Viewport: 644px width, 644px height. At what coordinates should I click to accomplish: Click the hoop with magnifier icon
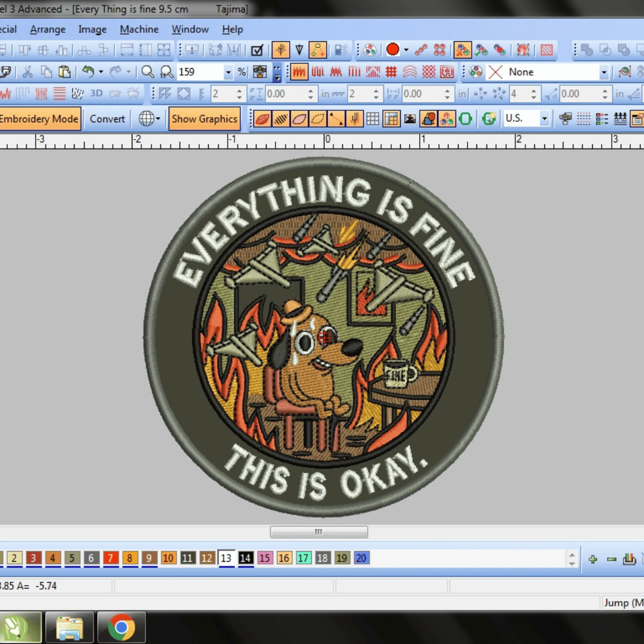point(489,119)
